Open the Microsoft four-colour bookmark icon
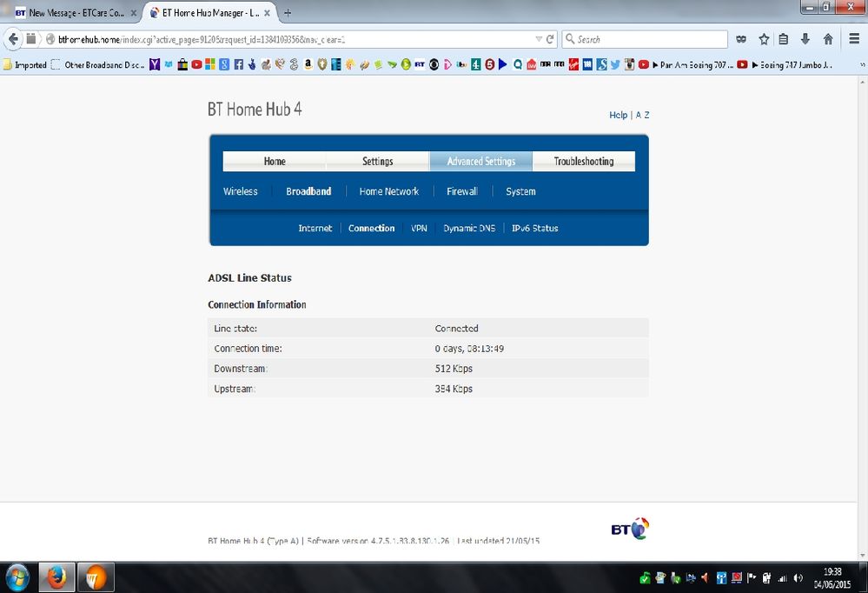 tap(209, 65)
